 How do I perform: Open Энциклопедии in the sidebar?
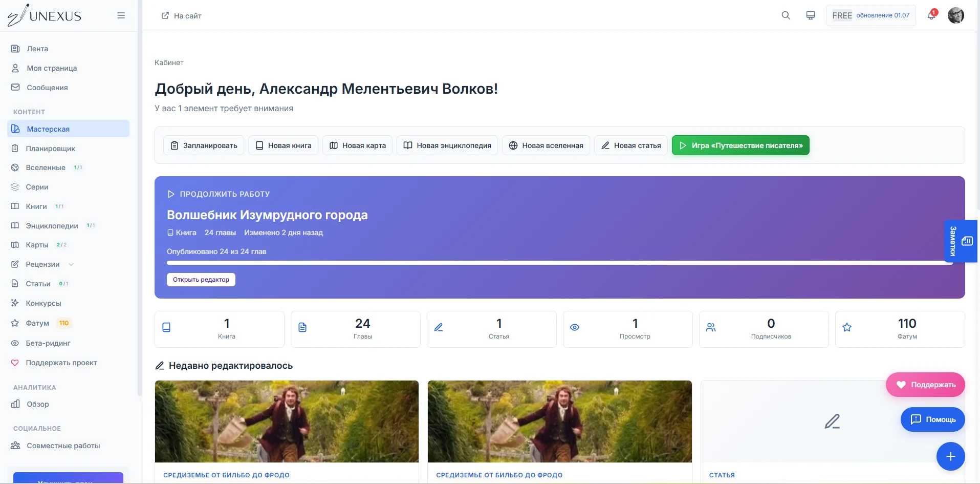69,226
